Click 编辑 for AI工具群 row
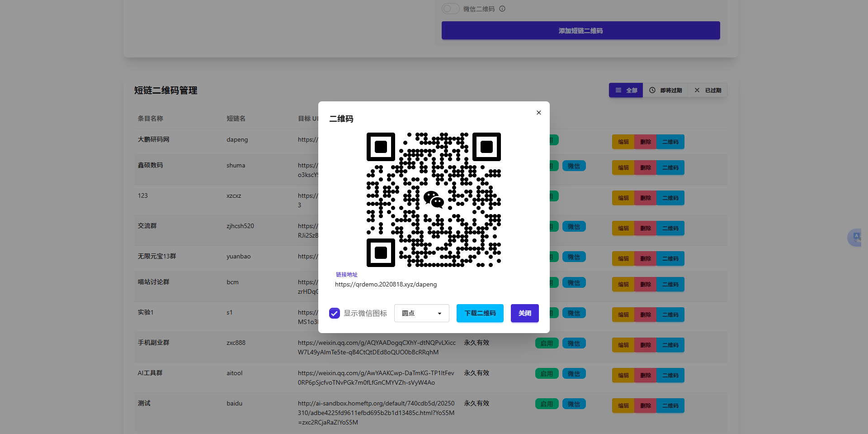The height and width of the screenshot is (434, 868). point(623,375)
